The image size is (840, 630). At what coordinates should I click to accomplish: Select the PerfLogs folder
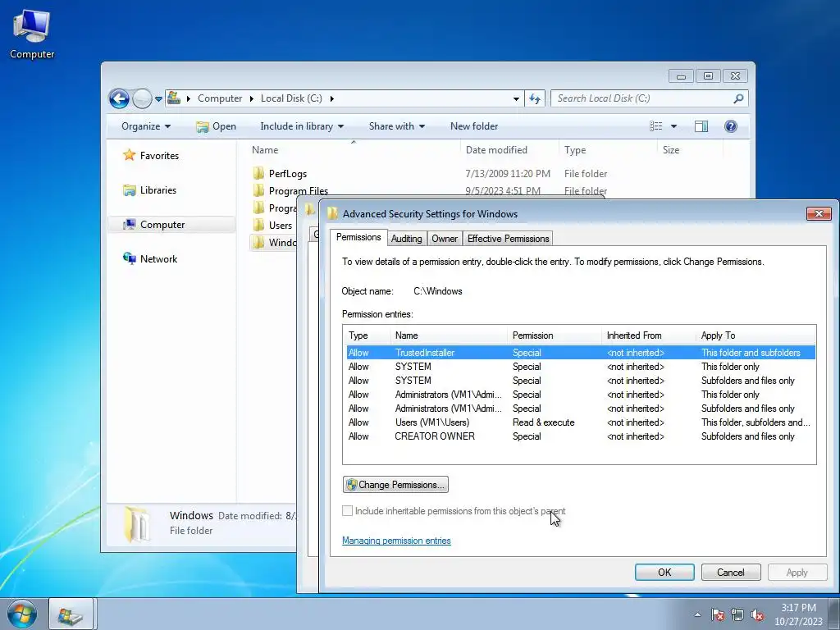coord(288,174)
